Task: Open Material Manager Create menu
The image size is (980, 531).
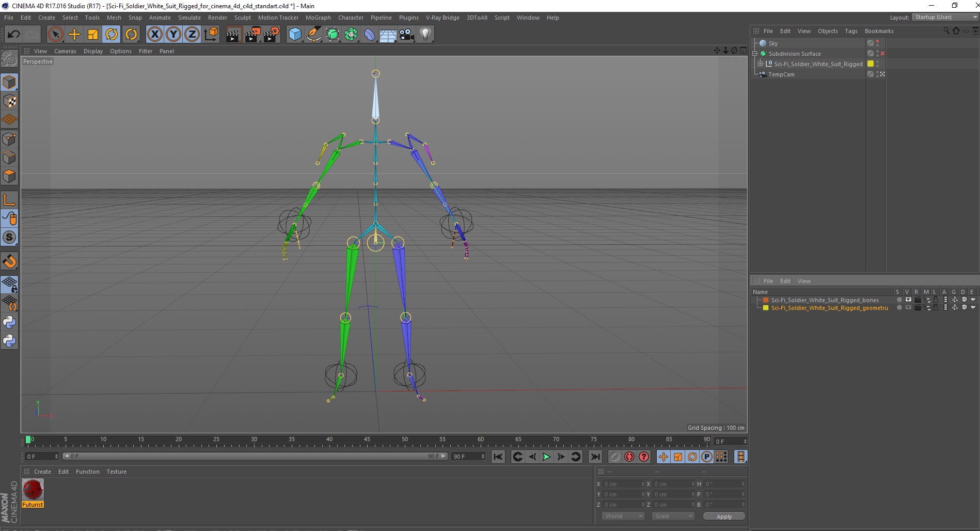Action: click(42, 472)
